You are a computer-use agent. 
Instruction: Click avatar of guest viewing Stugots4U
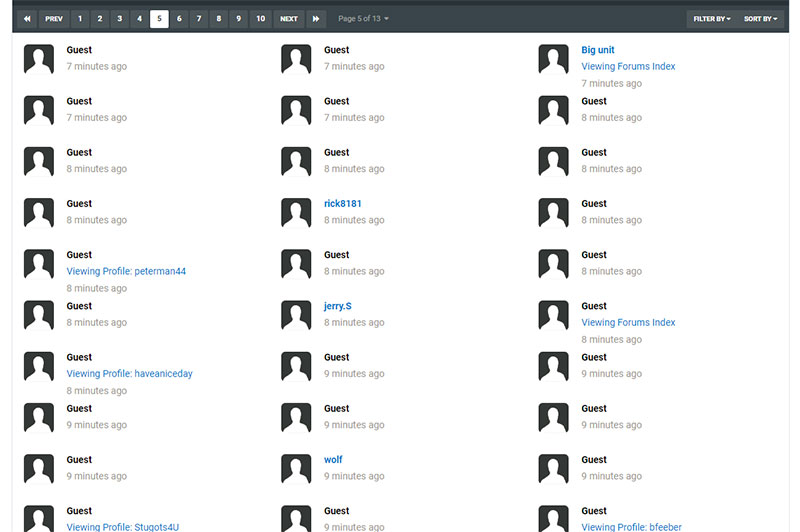click(x=39, y=519)
